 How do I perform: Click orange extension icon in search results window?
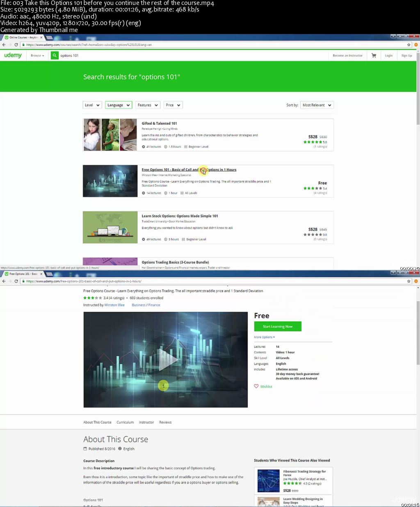coord(416,45)
